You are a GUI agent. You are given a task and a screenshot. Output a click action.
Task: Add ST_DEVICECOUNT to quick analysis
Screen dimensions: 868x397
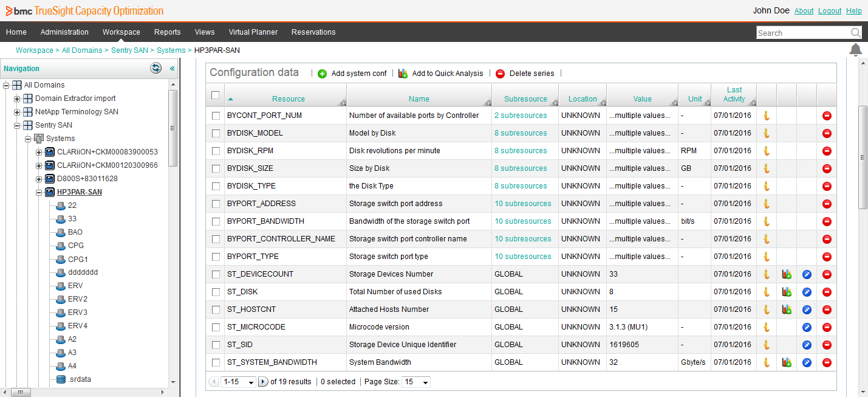pyautogui.click(x=787, y=274)
